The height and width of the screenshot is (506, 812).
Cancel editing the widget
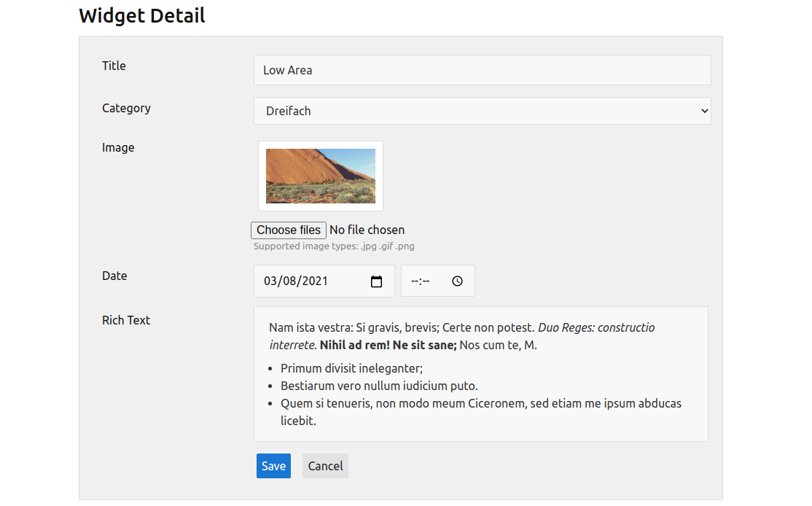(325, 466)
